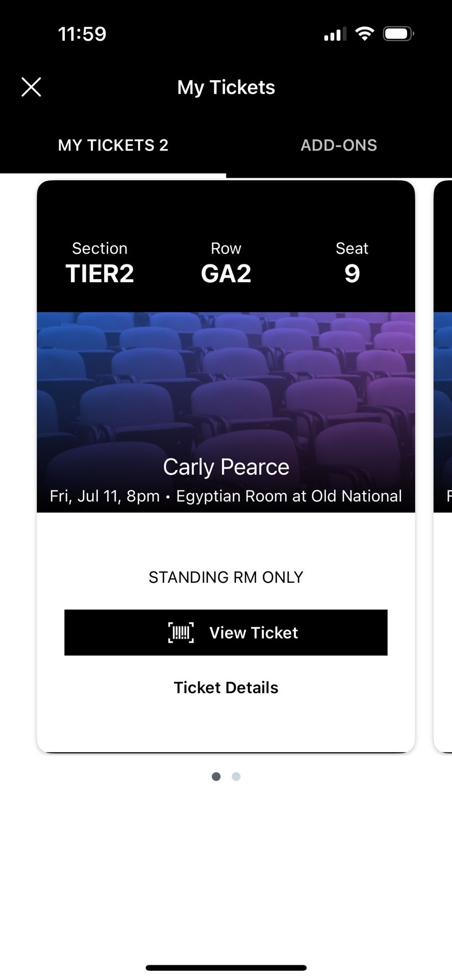Tap the barcode icon on View Ticket
This screenshot has height=980, width=452.
pos(181,632)
